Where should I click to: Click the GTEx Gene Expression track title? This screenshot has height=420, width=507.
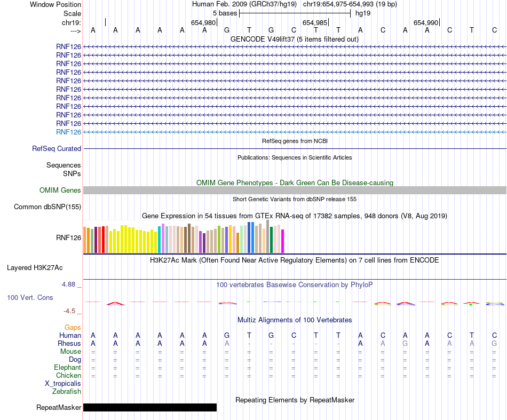pyautogui.click(x=295, y=216)
